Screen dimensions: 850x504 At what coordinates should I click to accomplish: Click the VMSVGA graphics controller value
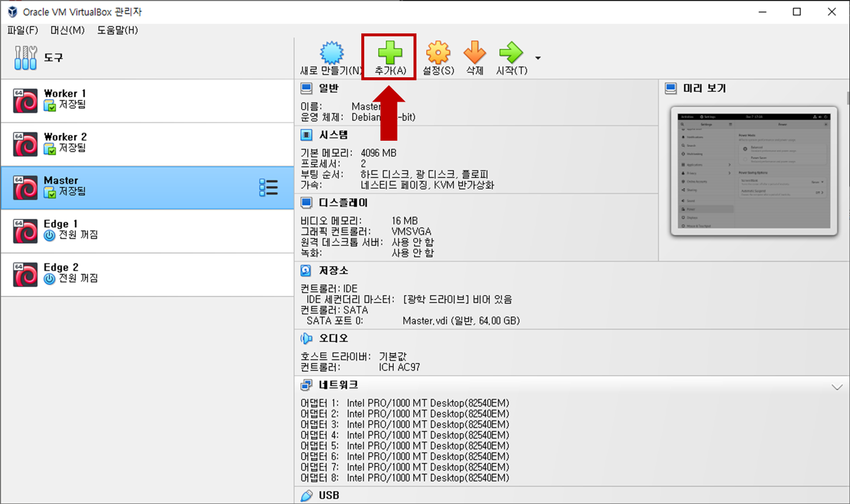[411, 232]
